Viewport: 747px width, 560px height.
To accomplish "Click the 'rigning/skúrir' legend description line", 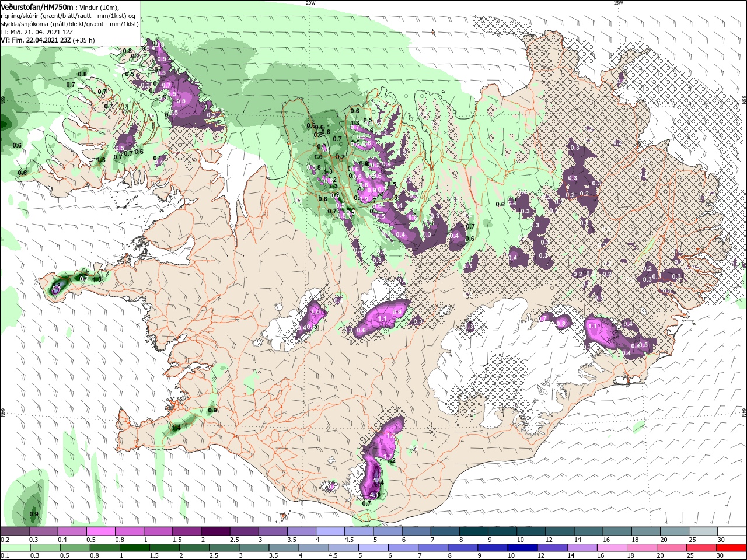I will [x=68, y=16].
